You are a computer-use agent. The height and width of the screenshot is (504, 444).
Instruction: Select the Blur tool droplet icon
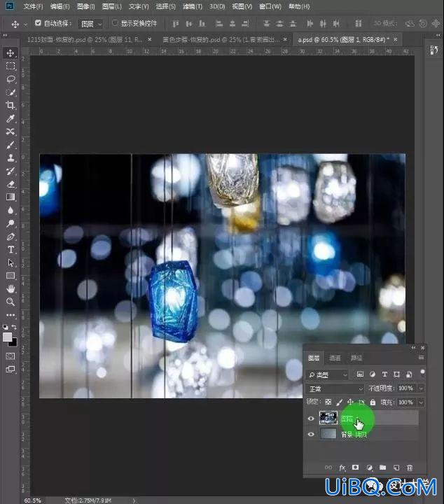[x=11, y=210]
